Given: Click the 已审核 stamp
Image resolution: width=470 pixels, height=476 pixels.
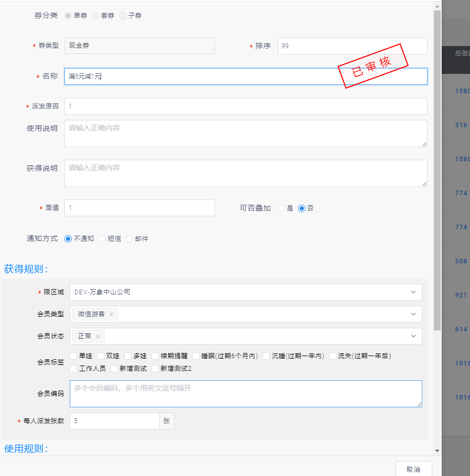Looking at the screenshot, I should click(373, 66).
